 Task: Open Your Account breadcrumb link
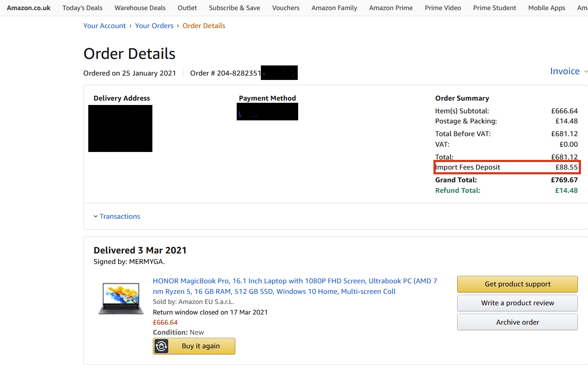[x=105, y=25]
